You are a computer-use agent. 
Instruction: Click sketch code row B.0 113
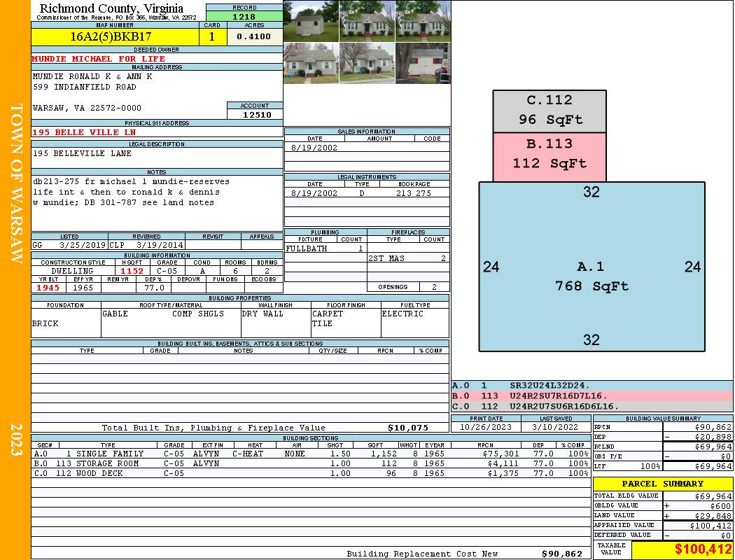pos(592,396)
